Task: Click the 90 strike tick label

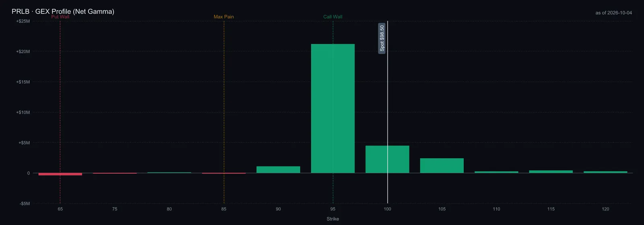Action: tap(278, 209)
